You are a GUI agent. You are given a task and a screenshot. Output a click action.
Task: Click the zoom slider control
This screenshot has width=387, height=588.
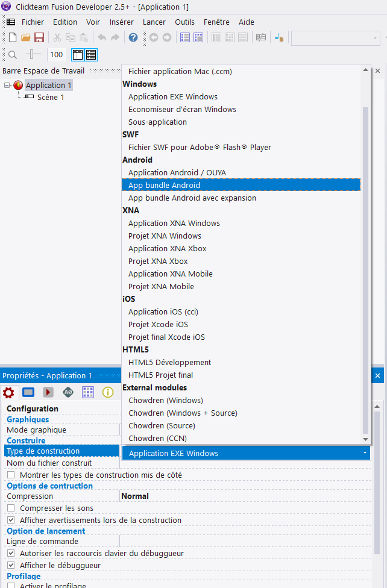[33, 55]
